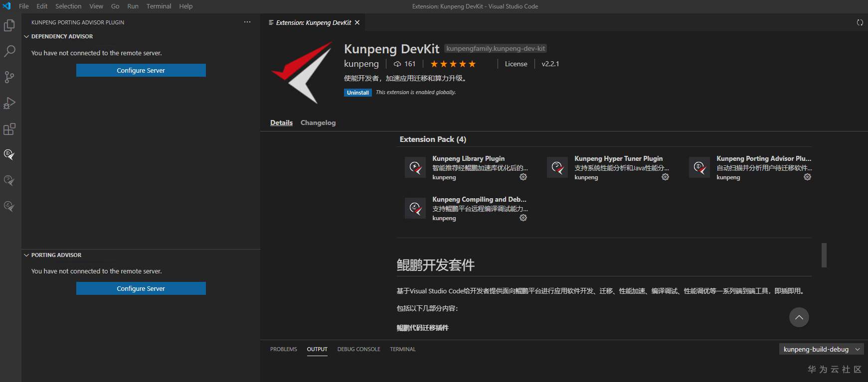Open the Selection menu
868x382 pixels.
68,6
